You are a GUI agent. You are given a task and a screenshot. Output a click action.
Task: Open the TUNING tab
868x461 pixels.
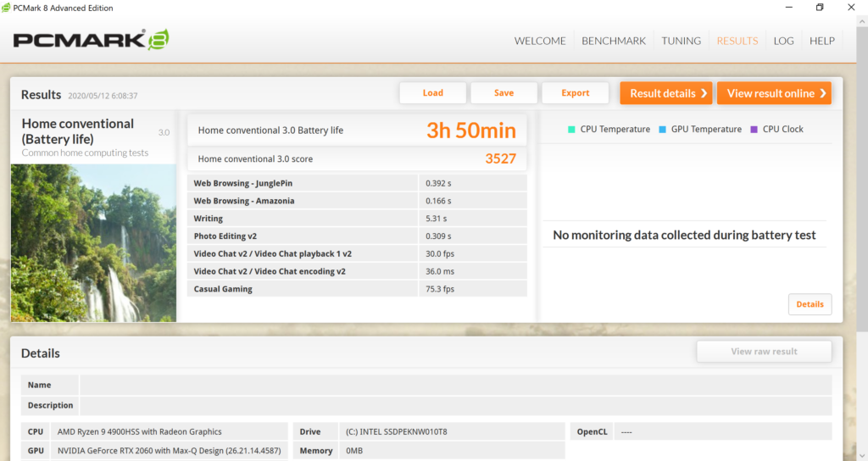pyautogui.click(x=681, y=41)
